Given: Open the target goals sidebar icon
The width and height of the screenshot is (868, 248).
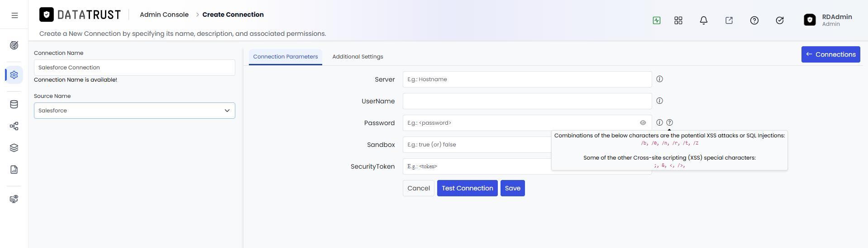Looking at the screenshot, I should [14, 45].
